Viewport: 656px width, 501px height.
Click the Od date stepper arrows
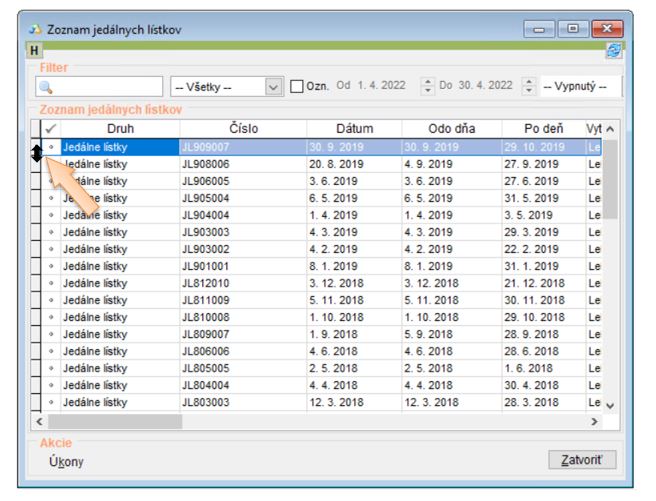428,87
